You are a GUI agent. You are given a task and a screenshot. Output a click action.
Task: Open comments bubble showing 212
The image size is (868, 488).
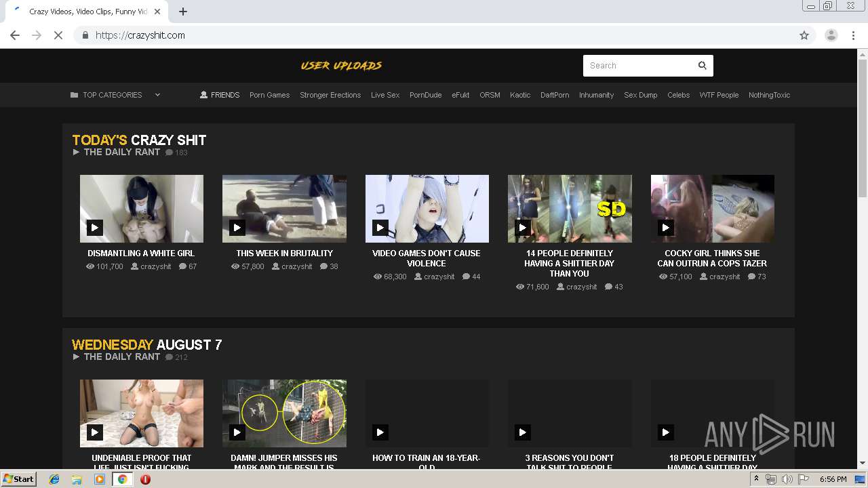pyautogui.click(x=176, y=357)
